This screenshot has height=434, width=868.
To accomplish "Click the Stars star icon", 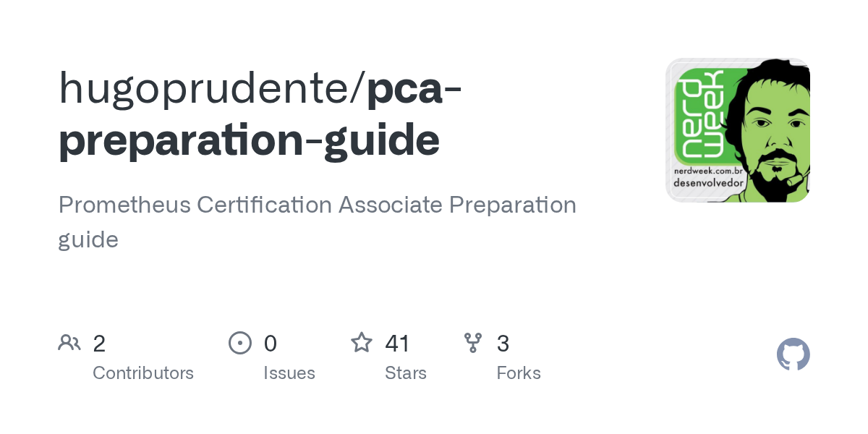I will [362, 342].
